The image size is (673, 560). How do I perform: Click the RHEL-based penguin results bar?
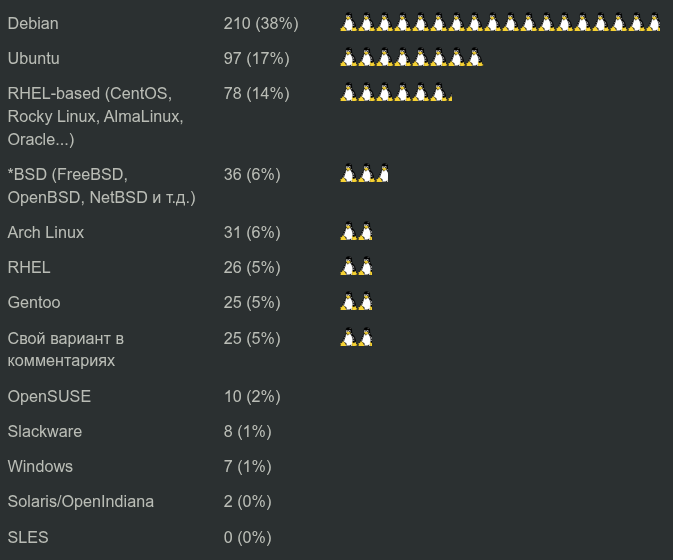tap(396, 93)
